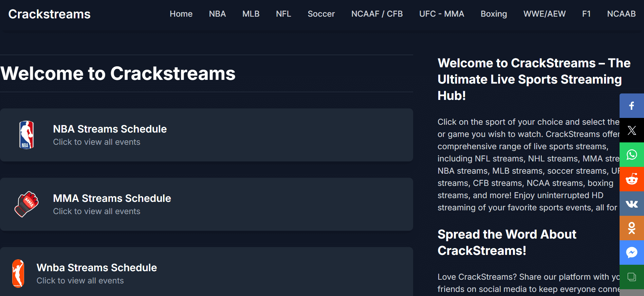Screen dimensions: 644x296
Task: Share on Reddit icon
Action: click(x=632, y=179)
